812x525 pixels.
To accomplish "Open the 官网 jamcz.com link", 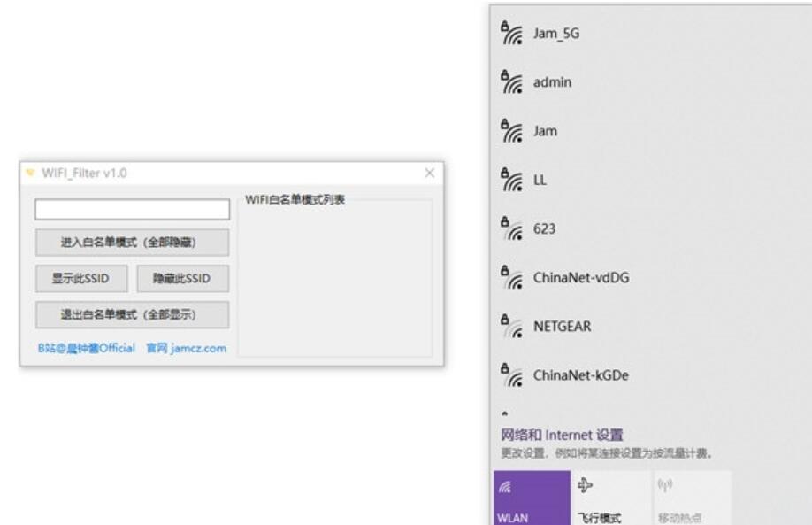I will pos(187,348).
